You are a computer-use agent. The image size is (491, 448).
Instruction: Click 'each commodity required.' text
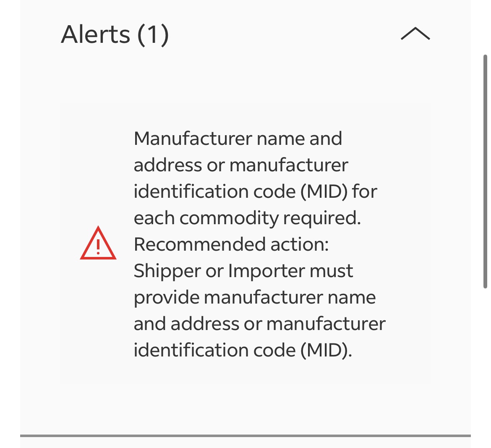point(247,218)
